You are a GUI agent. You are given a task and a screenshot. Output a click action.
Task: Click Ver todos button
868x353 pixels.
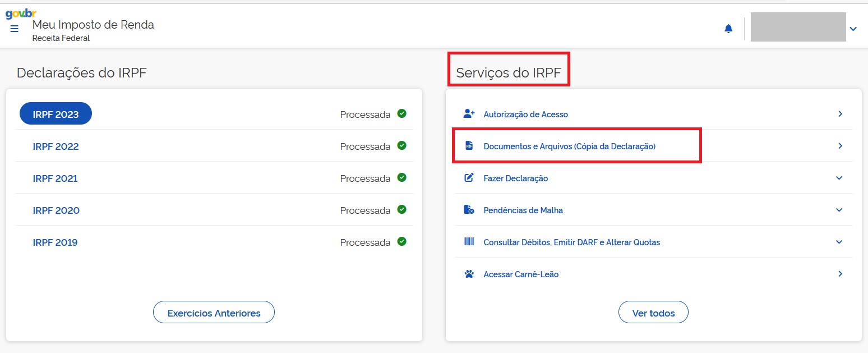(x=653, y=313)
